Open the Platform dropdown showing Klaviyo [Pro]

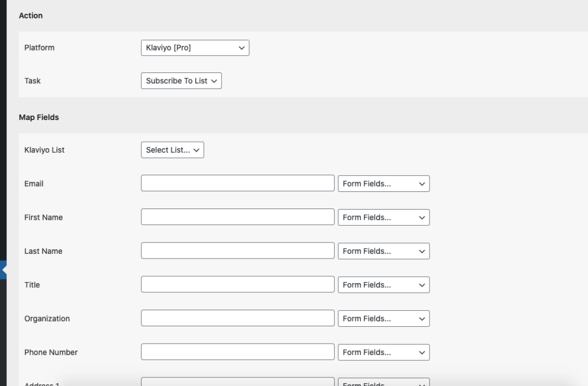click(x=195, y=48)
